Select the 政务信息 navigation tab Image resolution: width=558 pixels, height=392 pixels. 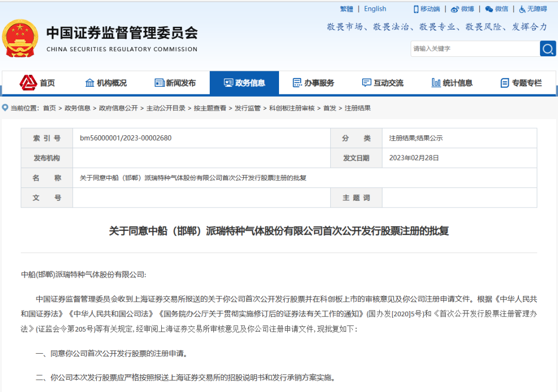[x=244, y=83]
